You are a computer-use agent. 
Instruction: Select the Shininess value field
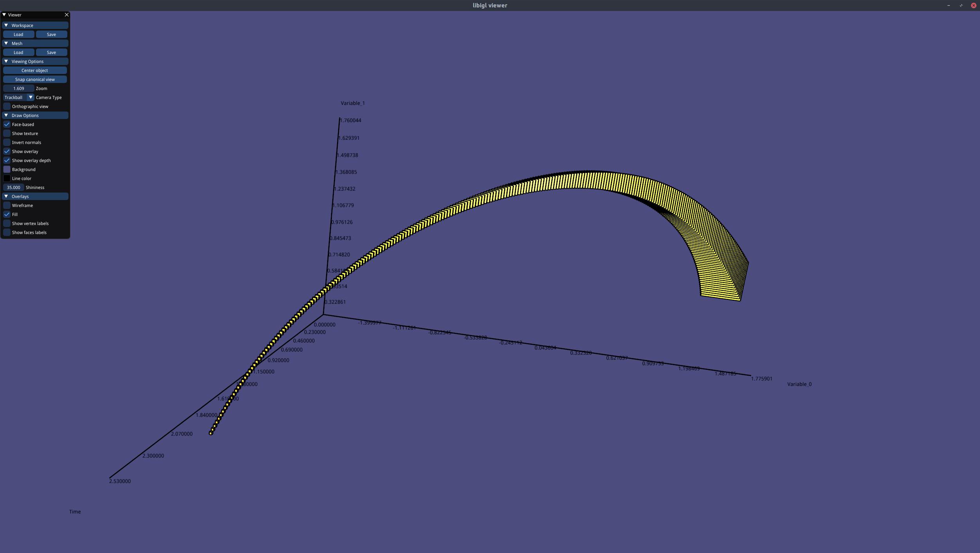pyautogui.click(x=13, y=187)
